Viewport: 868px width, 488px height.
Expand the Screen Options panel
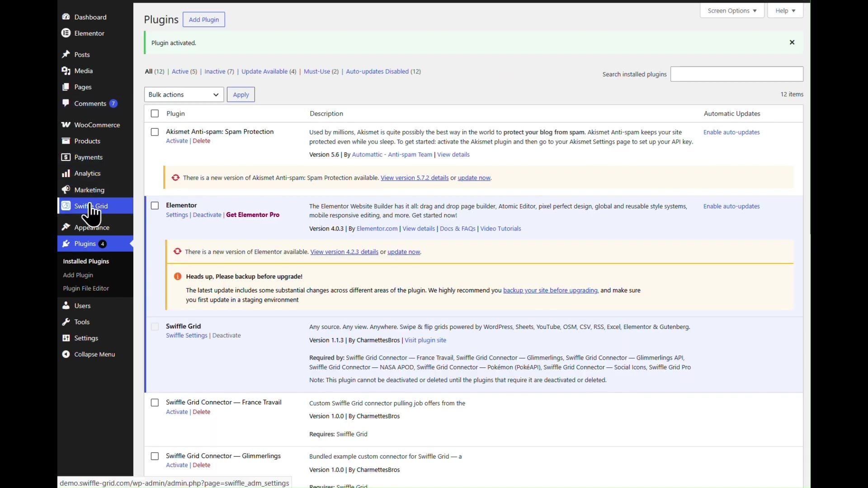point(732,11)
